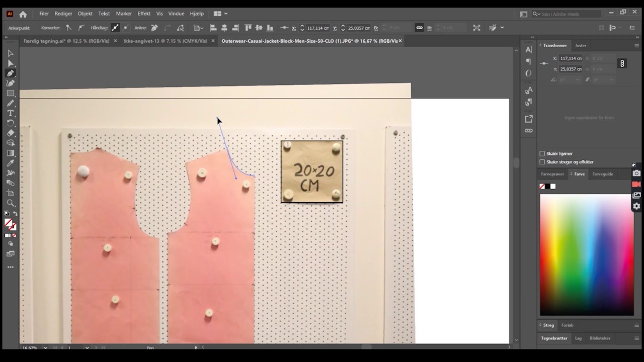
Task: Open the zoom level dropdown at bottom
Action: [45, 347]
